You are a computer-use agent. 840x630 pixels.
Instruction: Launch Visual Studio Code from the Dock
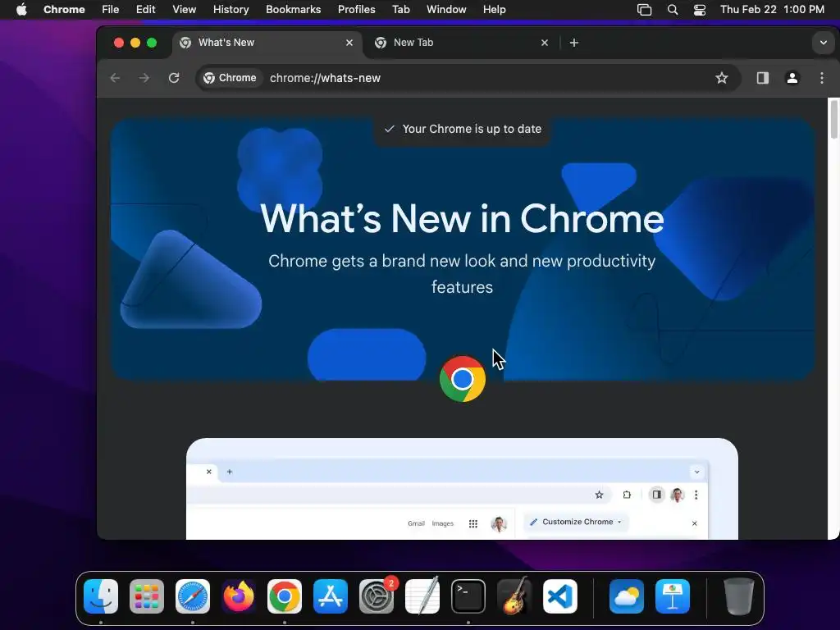pyautogui.click(x=560, y=596)
